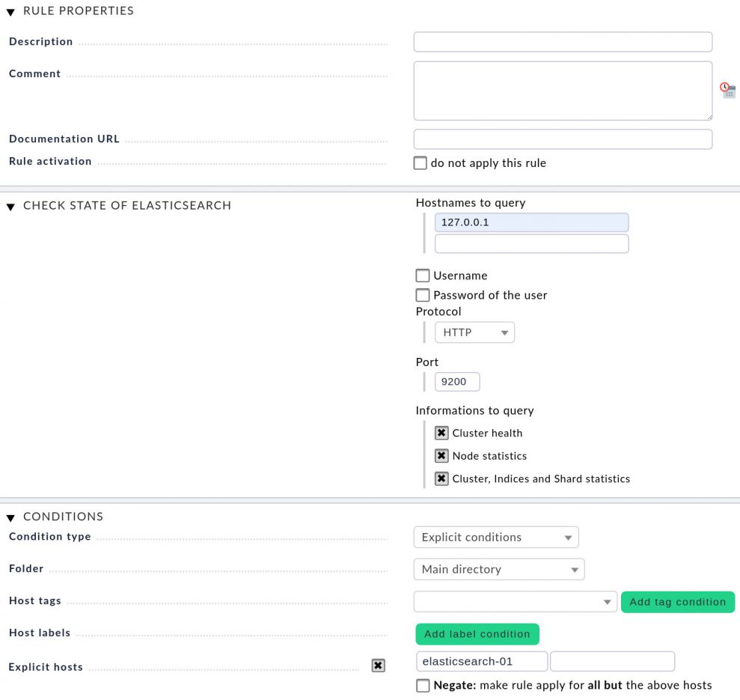740x700 pixels.
Task: Click the 'Hostnames to query' label
Action: click(471, 203)
